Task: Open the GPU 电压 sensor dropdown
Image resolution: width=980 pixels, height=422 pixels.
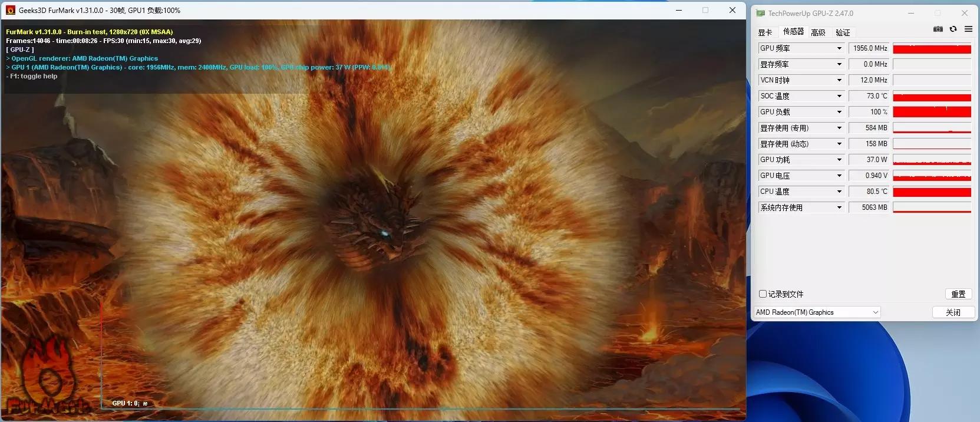Action: coord(839,176)
